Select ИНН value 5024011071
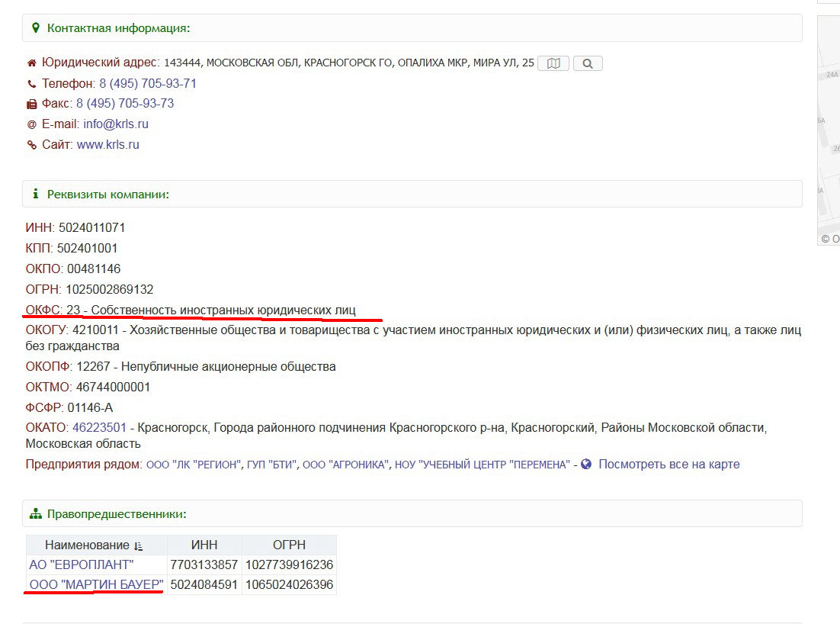The width and height of the screenshot is (840, 624). pyautogui.click(x=91, y=228)
